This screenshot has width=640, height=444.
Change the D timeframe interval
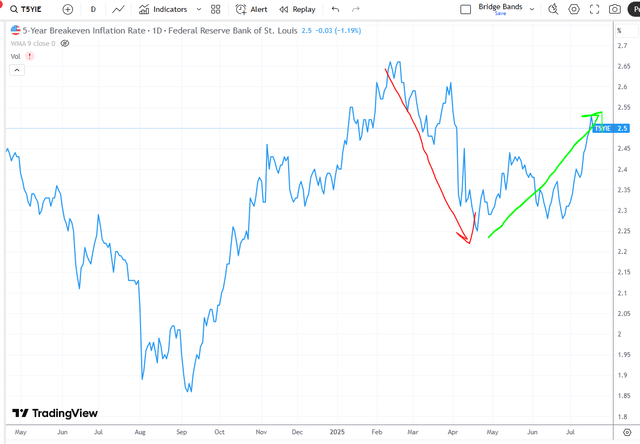point(93,9)
